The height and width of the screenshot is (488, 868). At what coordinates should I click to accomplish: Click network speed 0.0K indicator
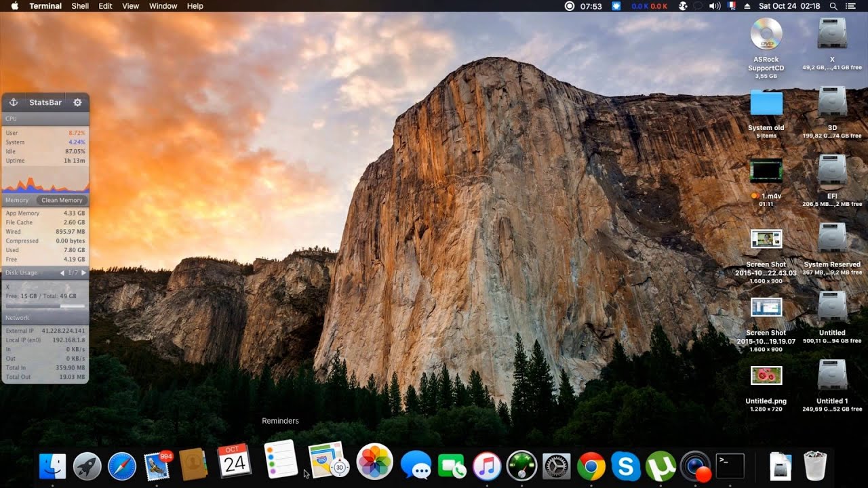pos(650,5)
